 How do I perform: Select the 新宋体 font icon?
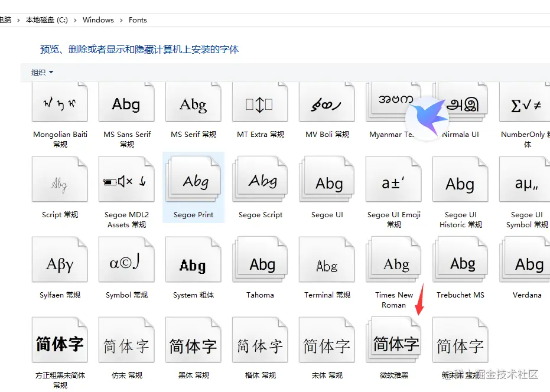pyautogui.click(x=460, y=340)
